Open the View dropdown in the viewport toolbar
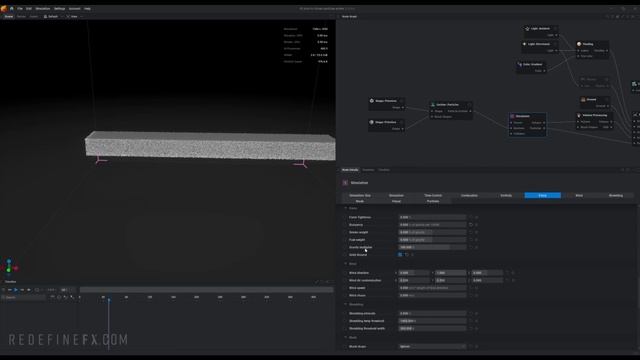Screen dimensions: 640x360 (74, 17)
